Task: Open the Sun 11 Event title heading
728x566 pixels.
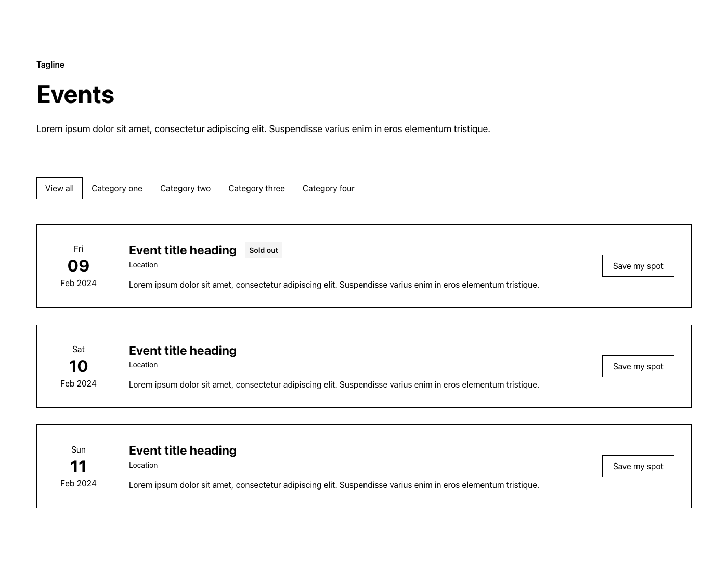Action: (183, 451)
